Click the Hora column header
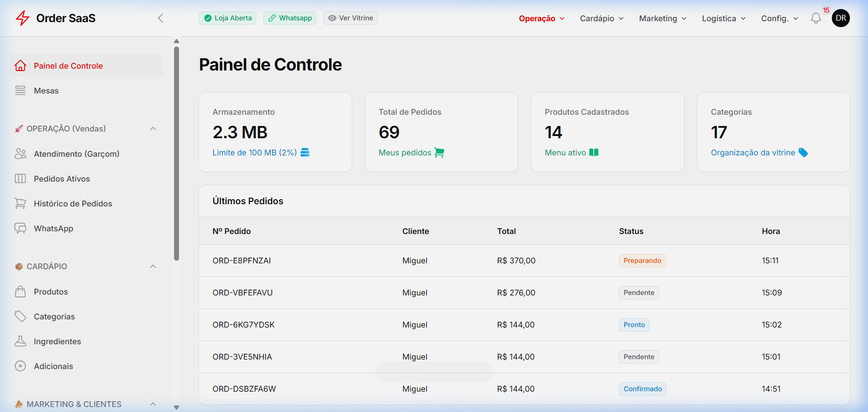Screen dimensions: 868x412 (771, 231)
